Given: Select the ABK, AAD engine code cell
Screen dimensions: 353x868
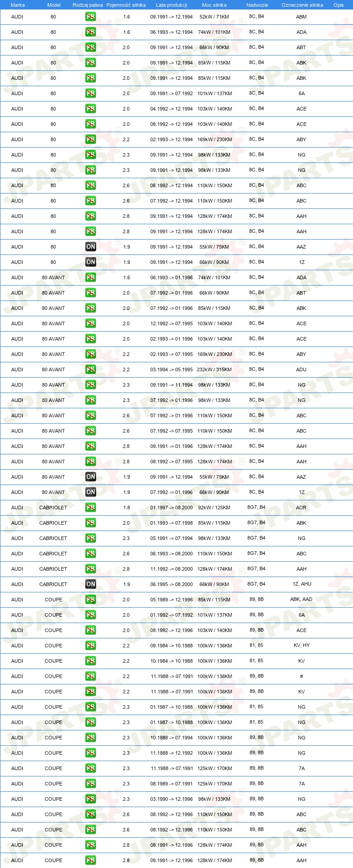Looking at the screenshot, I should coord(301,599).
